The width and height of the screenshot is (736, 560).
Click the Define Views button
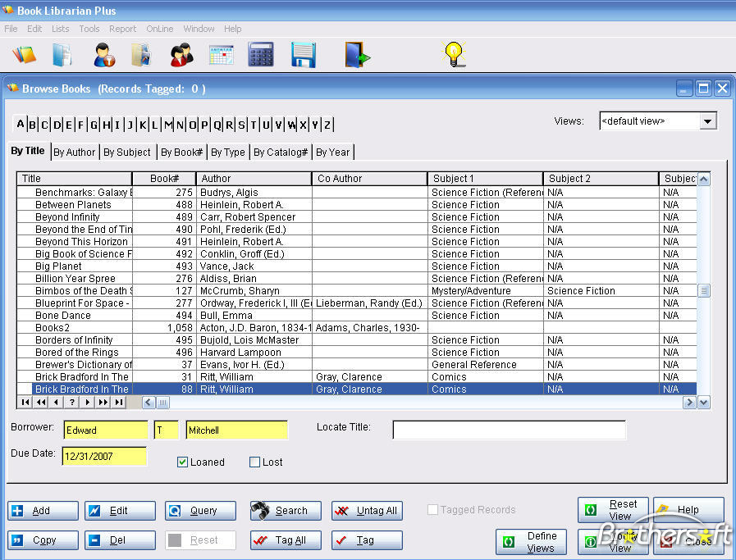531,542
